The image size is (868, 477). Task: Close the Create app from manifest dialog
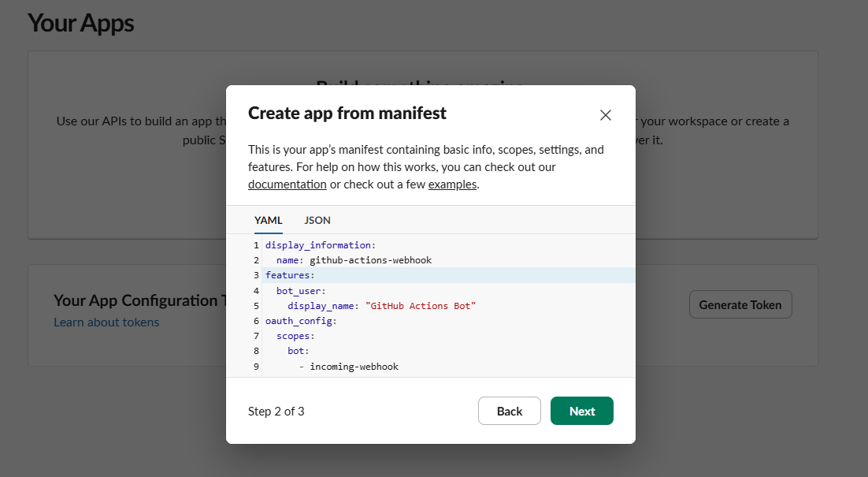point(606,115)
